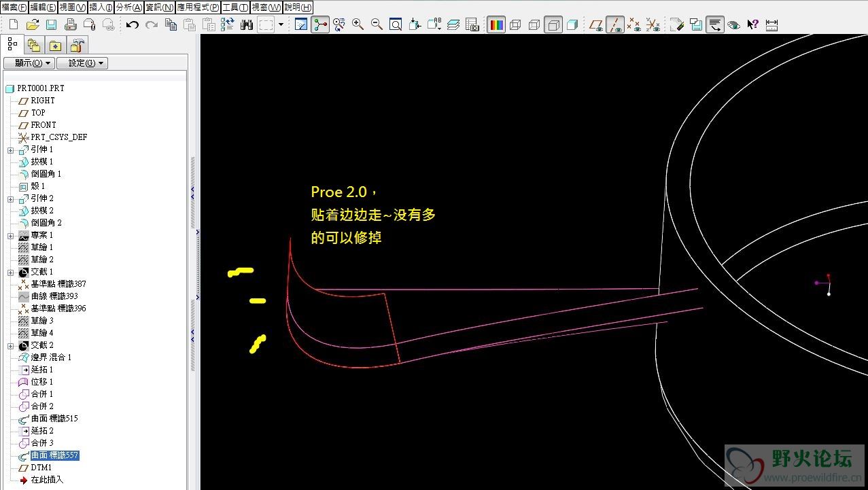Toggle datum planes visibility
Image resolution: width=868 pixels, height=490 pixels.
[596, 24]
